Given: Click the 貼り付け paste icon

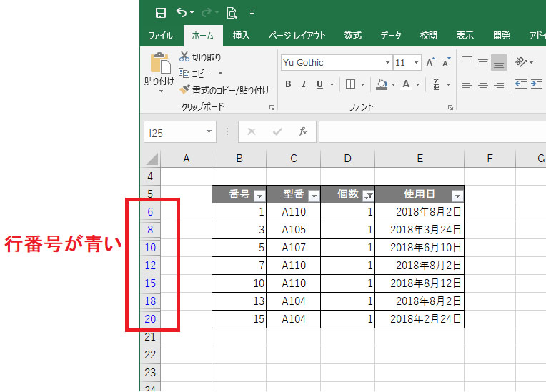Looking at the screenshot, I should coord(160,64).
